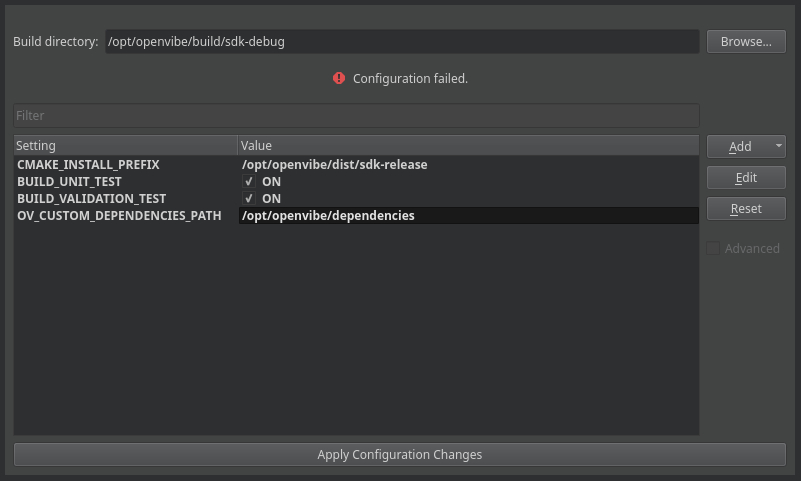
Task: Click the /opt/openvibe/dependencies value editor
Action: coord(467,216)
